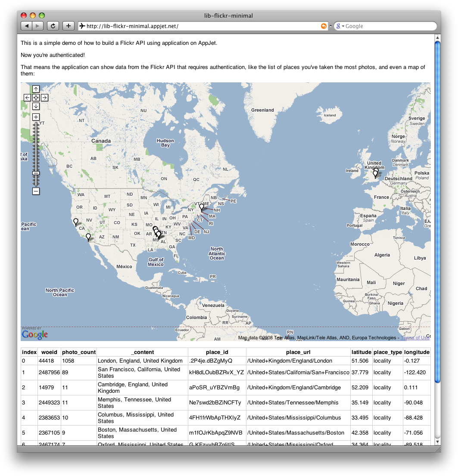Click the longitude column header
This screenshot has width=458, height=476.
pyautogui.click(x=417, y=352)
